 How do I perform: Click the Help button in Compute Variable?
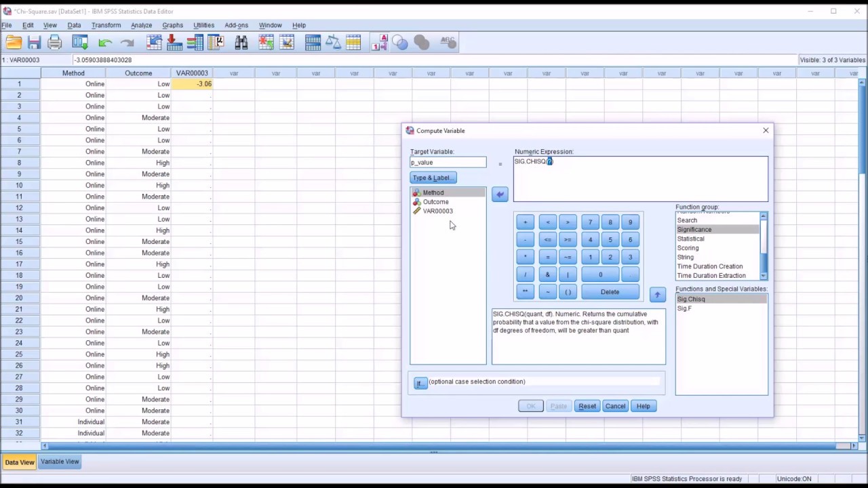(643, 406)
